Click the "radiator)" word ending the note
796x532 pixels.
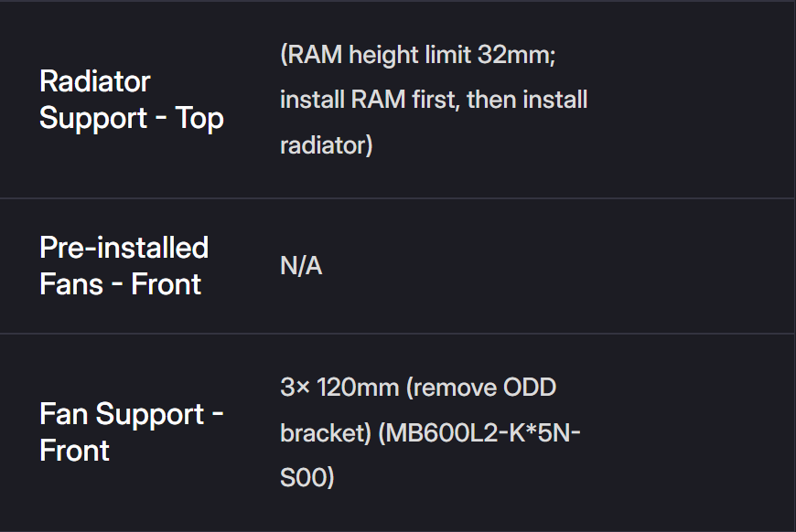pos(326,145)
